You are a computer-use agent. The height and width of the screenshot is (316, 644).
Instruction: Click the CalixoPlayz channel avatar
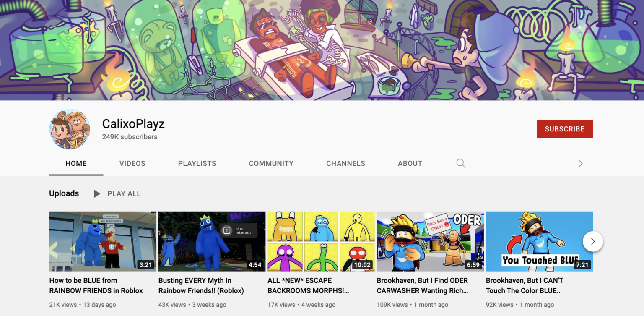[70, 129]
